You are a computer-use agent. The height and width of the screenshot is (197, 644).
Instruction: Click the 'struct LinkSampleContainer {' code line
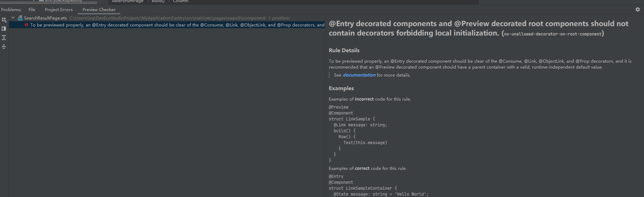point(363,188)
